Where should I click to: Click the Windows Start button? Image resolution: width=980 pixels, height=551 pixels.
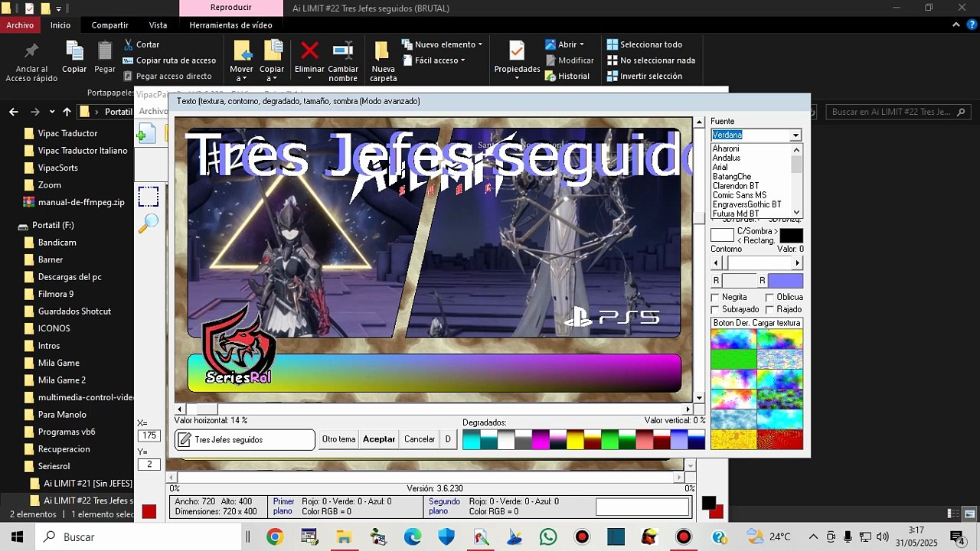coord(17,536)
